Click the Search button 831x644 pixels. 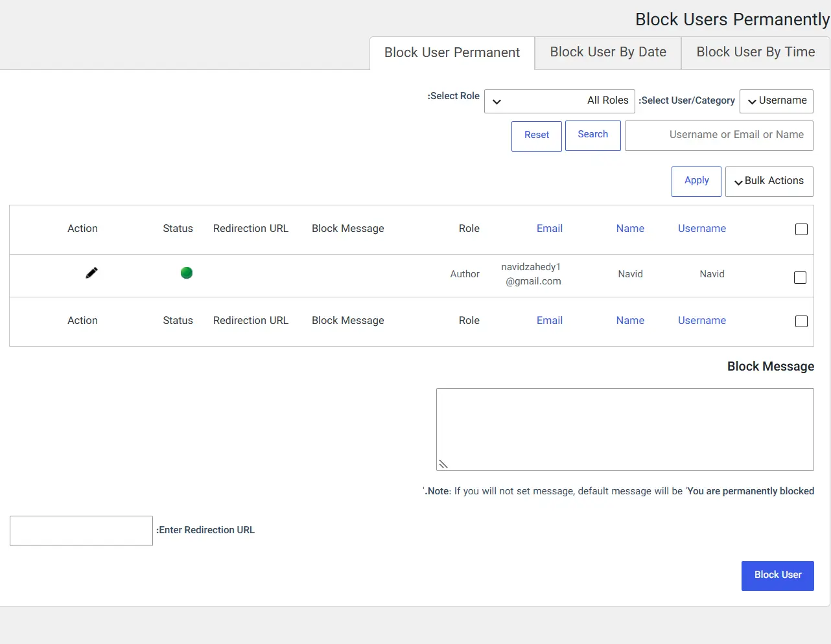point(593,135)
